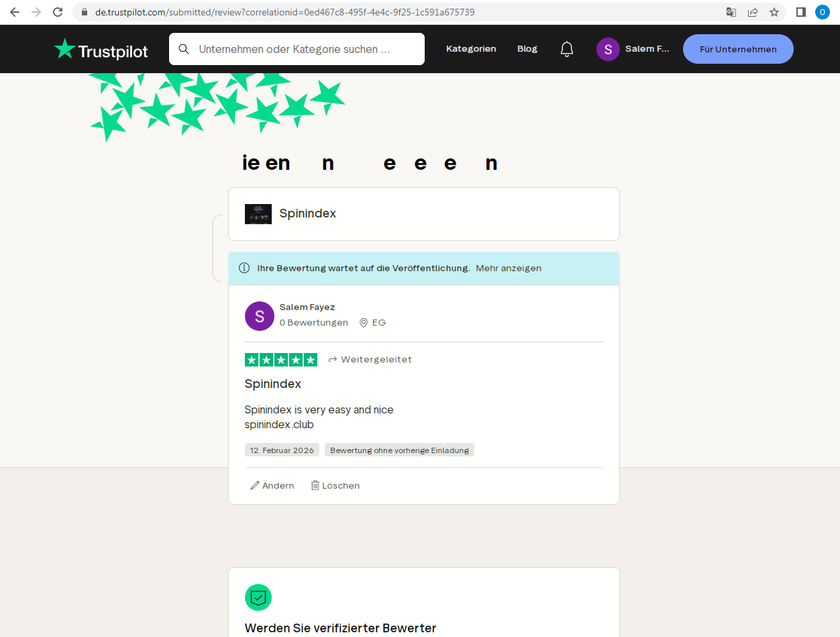The width and height of the screenshot is (840, 637).
Task: Open the Chrome profile avatar
Action: (823, 12)
